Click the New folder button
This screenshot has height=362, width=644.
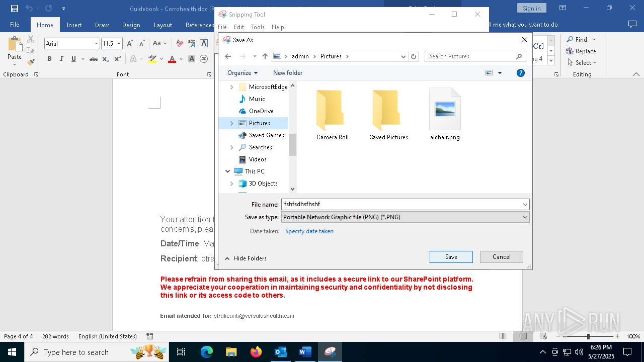[288, 73]
